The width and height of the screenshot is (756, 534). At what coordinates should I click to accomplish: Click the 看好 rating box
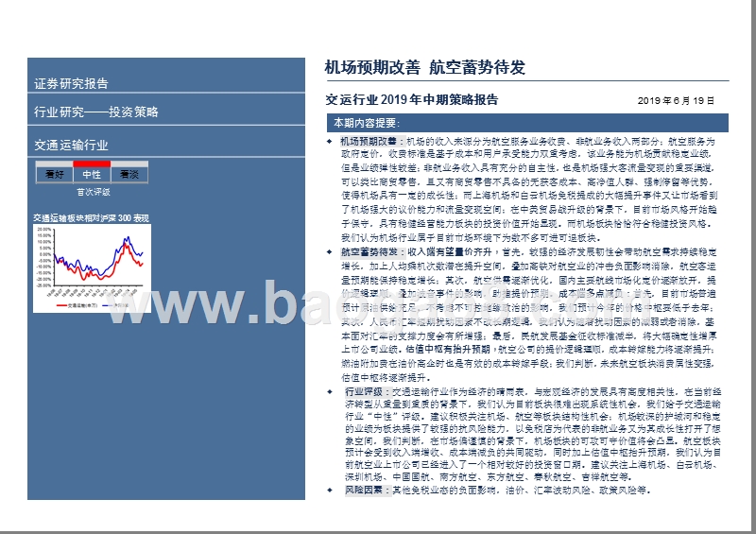(x=55, y=174)
